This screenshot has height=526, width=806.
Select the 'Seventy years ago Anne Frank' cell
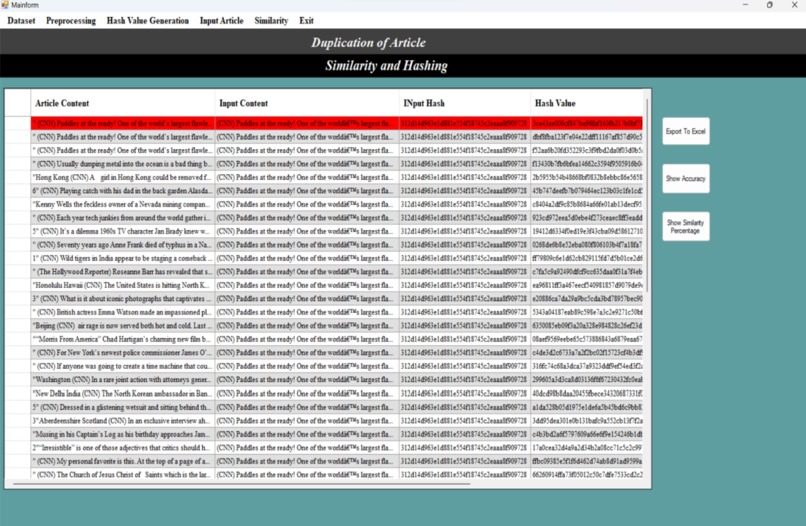coord(122,245)
